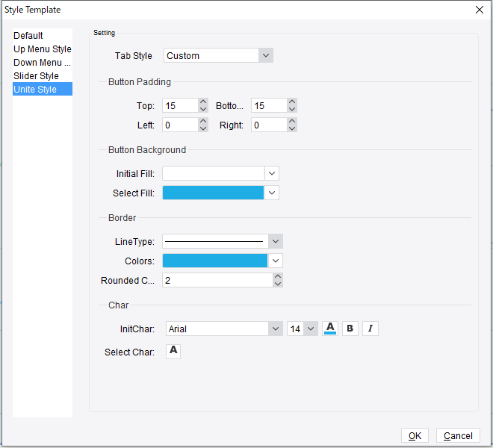The height and width of the screenshot is (448, 493).
Task: Click the InitChar font color icon
Action: point(331,329)
